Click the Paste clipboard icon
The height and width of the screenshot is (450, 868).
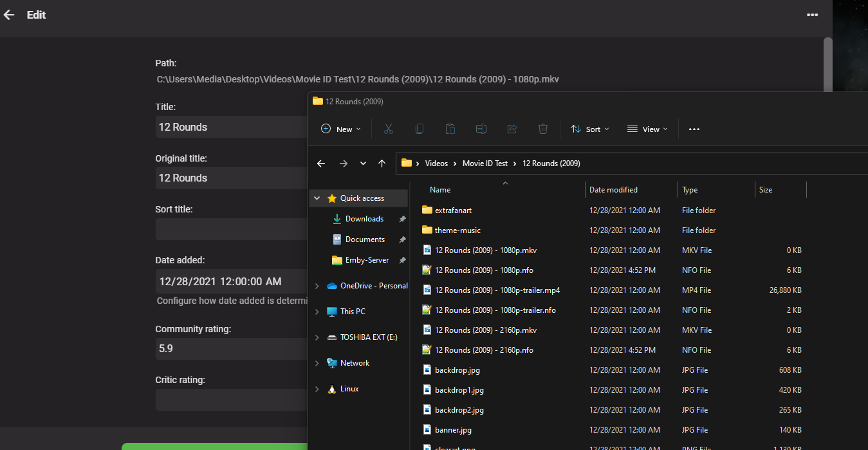[x=450, y=129]
